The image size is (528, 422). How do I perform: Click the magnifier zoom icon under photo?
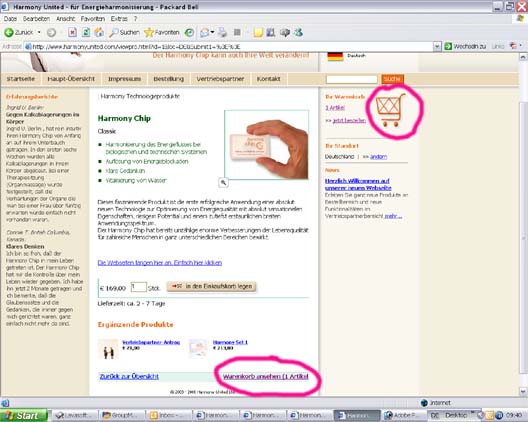tap(223, 183)
